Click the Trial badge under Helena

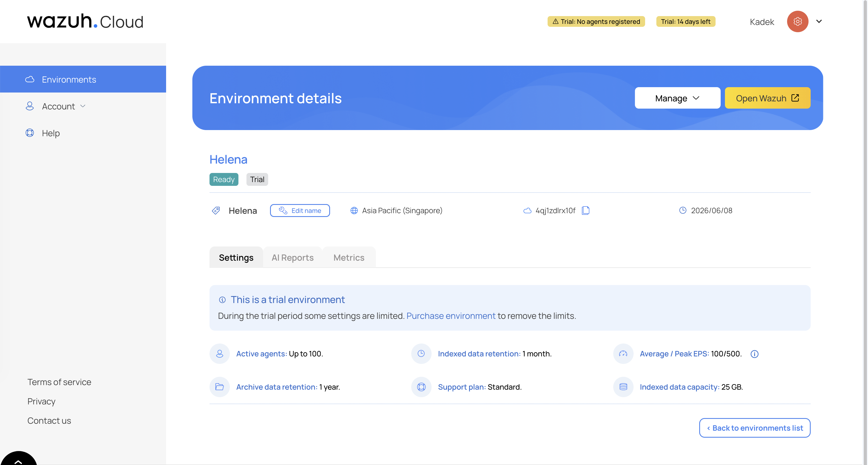coord(257,179)
